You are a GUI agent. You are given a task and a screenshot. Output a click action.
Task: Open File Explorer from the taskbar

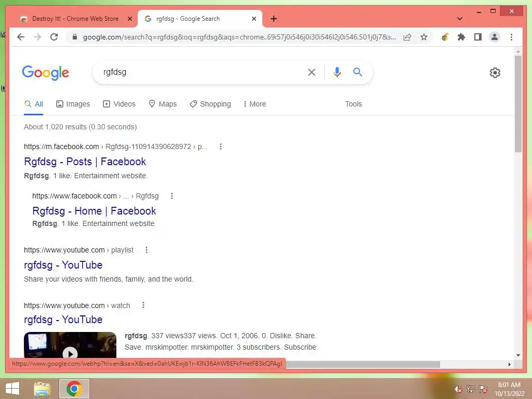(x=42, y=389)
